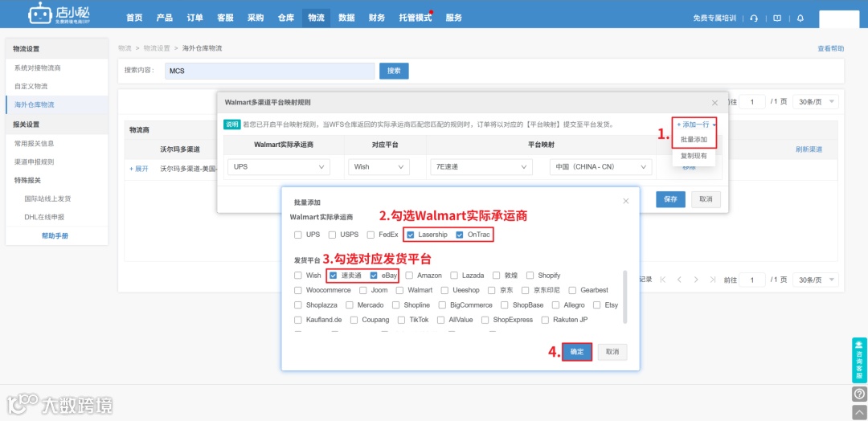Open the 订单 navigation tab
Screen dimensions: 868x421
[x=194, y=18]
